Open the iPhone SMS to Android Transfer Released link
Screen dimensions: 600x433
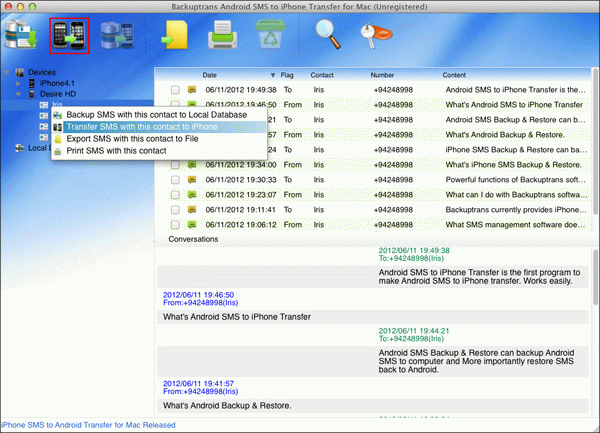88,425
